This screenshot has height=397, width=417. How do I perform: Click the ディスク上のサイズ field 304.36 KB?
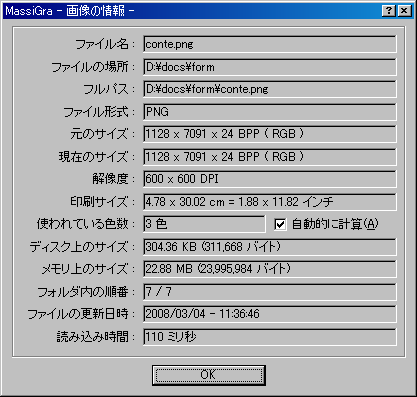270,247
